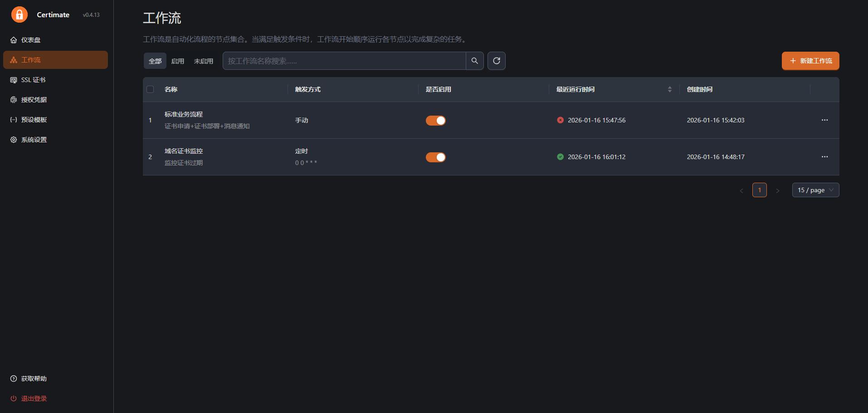Screen dimensions: 868x413
Task: Disable the 标准业务流程 workflow switch
Action: [x=436, y=120]
